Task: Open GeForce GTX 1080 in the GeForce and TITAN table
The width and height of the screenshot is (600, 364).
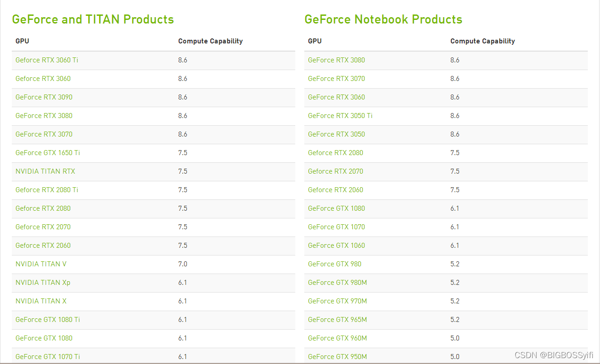Action: (x=44, y=338)
